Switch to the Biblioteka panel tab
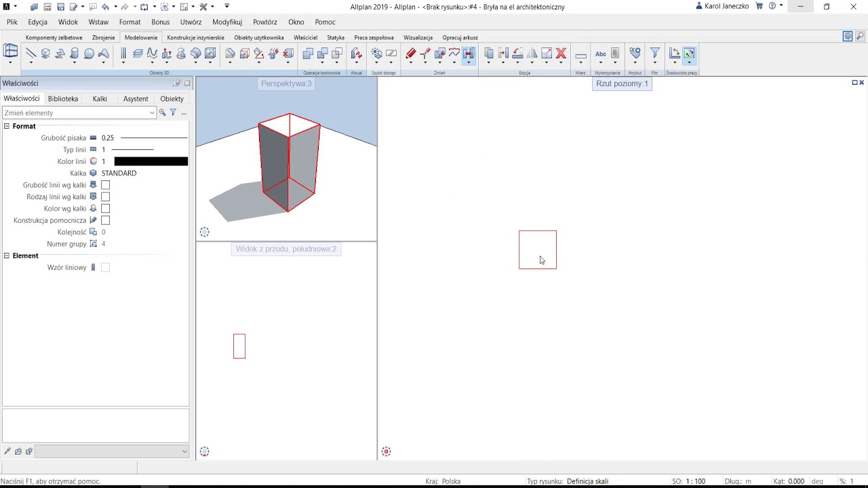Screen dimensions: 868x488 tap(63, 98)
